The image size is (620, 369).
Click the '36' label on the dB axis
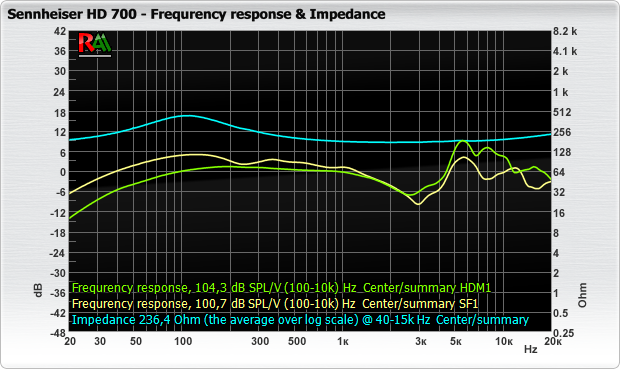pyautogui.click(x=60, y=51)
